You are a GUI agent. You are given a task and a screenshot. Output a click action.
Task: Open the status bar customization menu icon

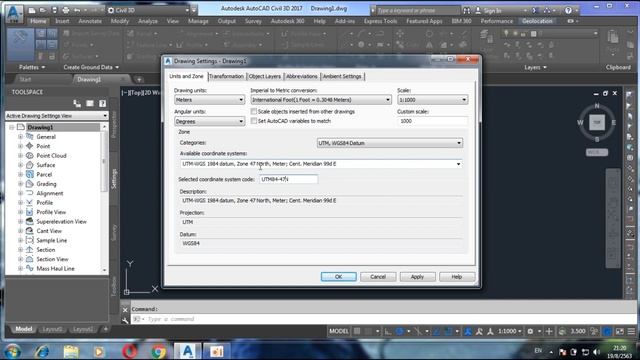tap(631, 331)
